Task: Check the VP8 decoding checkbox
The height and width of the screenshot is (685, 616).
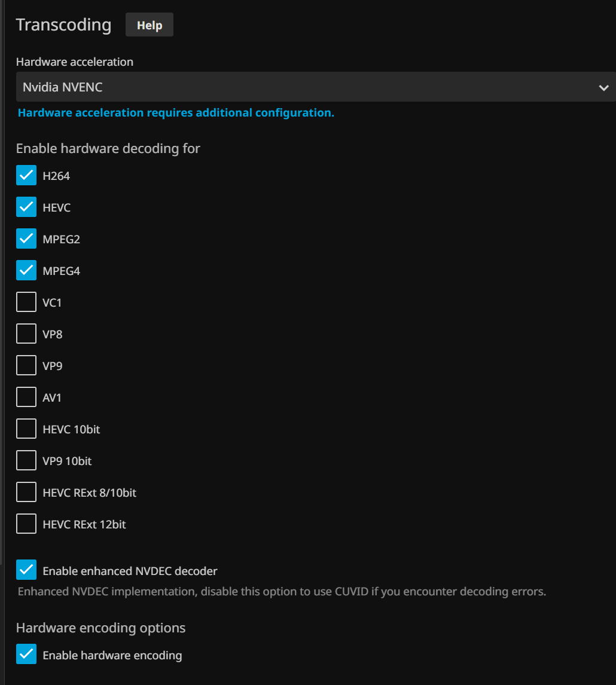Action: point(26,334)
